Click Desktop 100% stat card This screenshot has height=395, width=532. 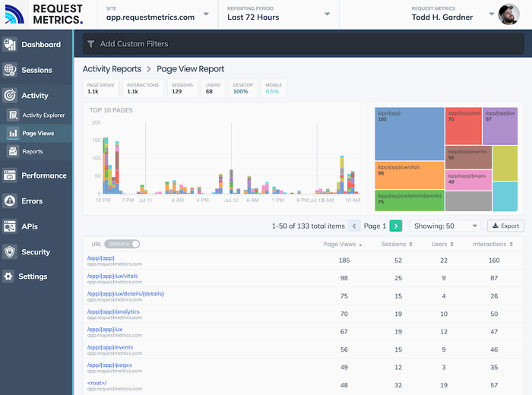(x=243, y=88)
